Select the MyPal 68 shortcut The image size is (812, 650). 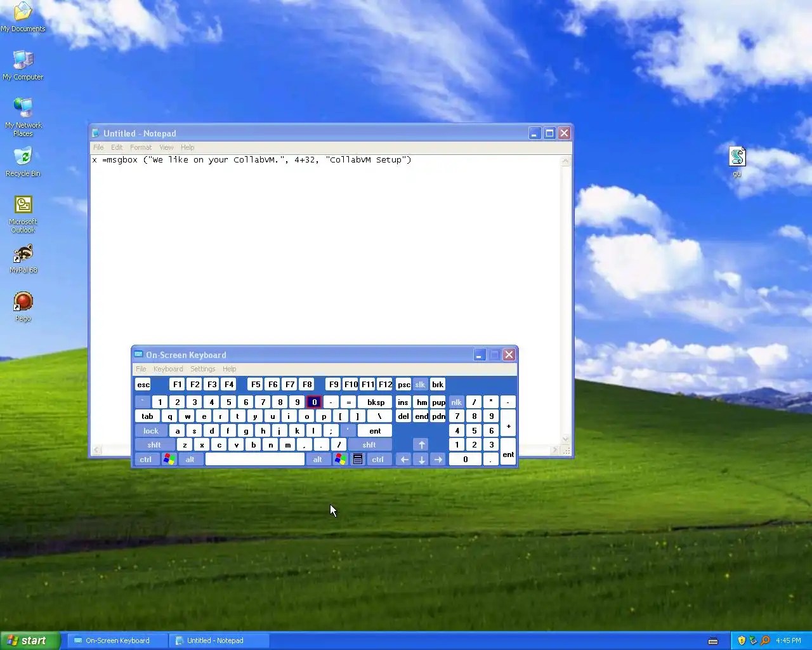point(23,259)
